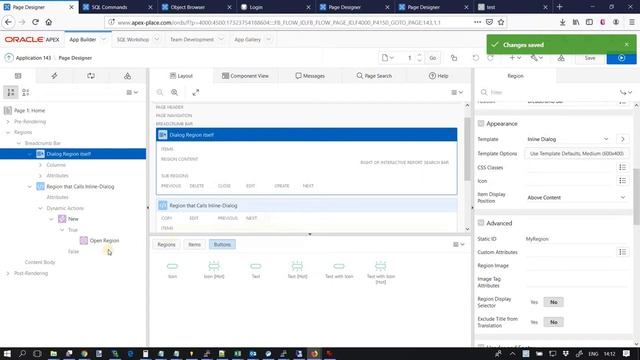Reload the browser page

[x=36, y=22]
